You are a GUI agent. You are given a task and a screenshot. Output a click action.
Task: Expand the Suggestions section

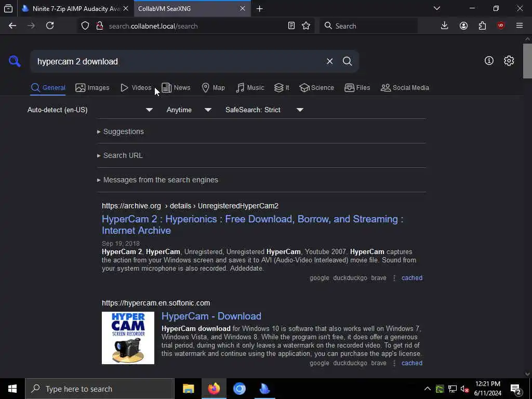(121, 131)
